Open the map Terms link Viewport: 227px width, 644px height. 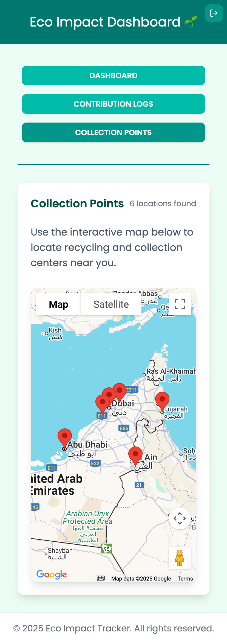click(x=185, y=579)
